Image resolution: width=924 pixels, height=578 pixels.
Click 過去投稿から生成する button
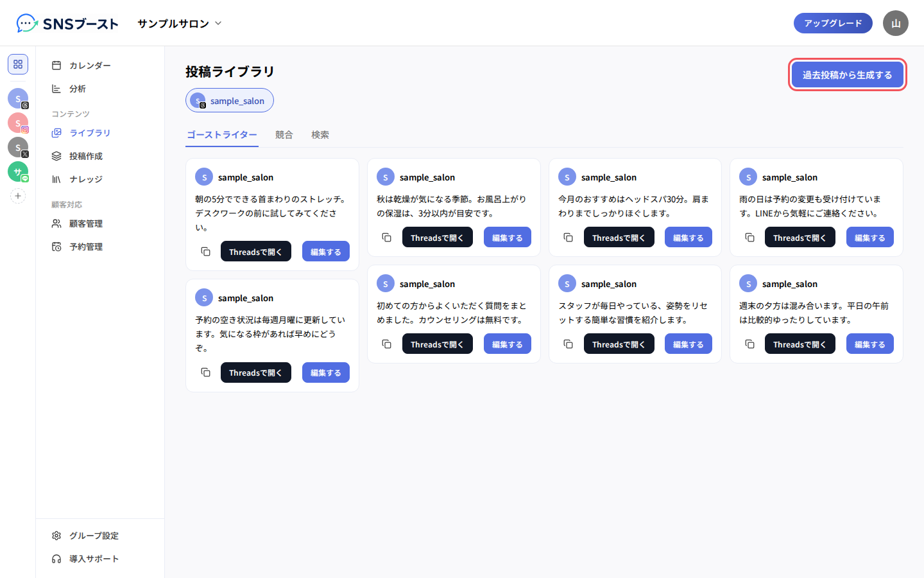pos(847,74)
